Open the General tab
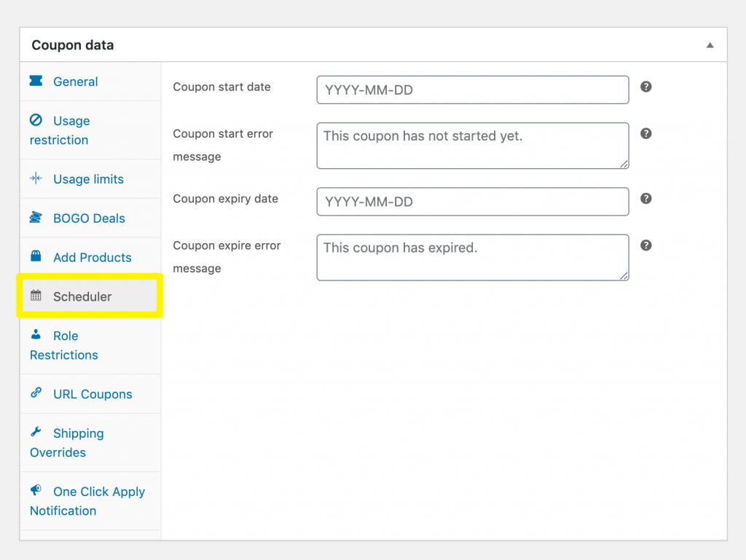This screenshot has width=746, height=560. (90, 82)
